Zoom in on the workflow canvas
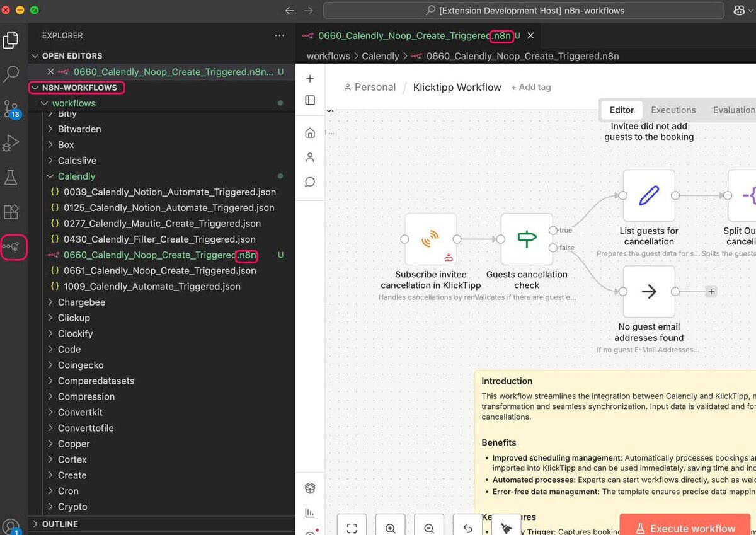This screenshot has height=535, width=756. point(391,527)
